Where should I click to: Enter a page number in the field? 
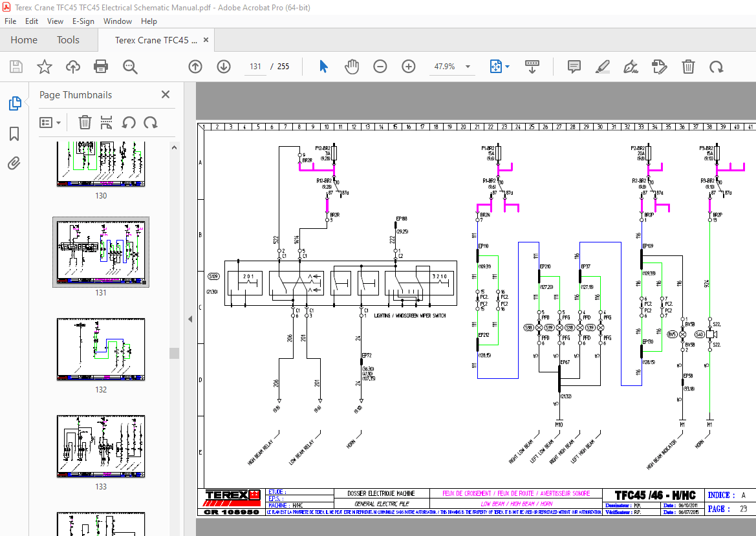255,66
